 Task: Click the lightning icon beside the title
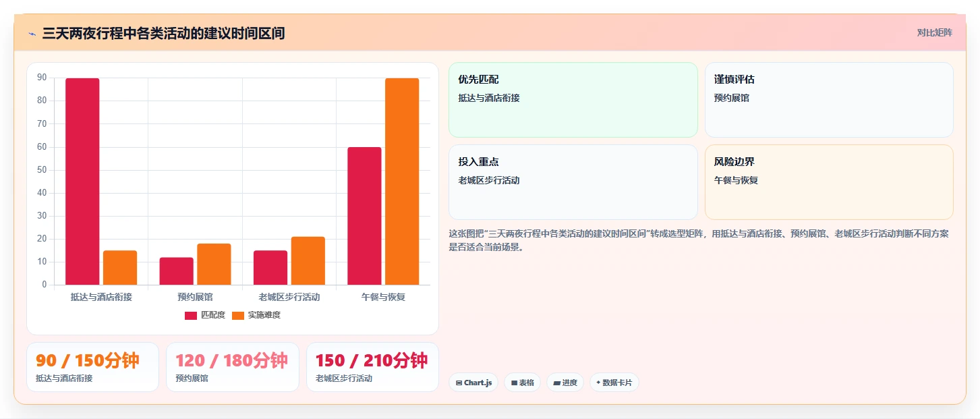[32, 34]
